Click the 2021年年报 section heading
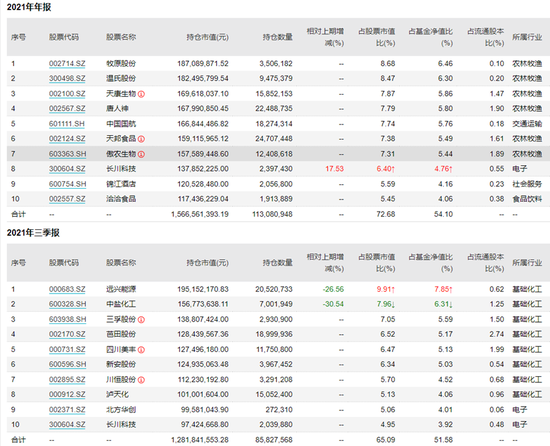Screen dimensions: 550x446 coord(29,7)
